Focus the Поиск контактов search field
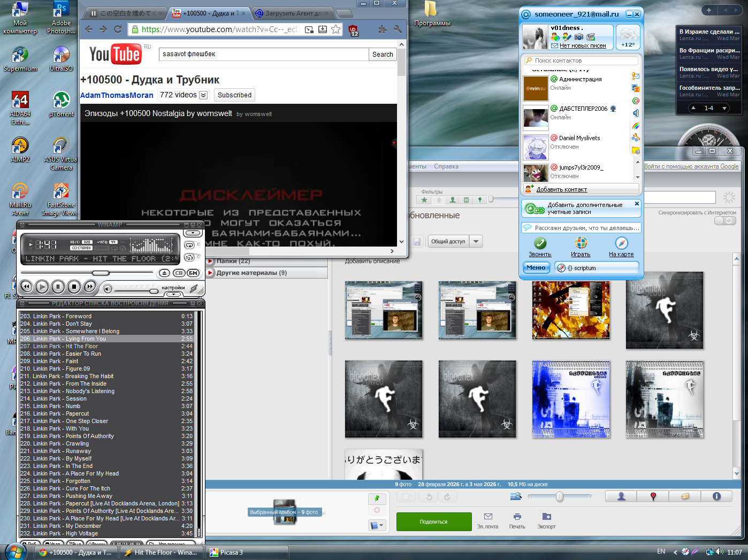The image size is (748, 560). click(x=581, y=60)
